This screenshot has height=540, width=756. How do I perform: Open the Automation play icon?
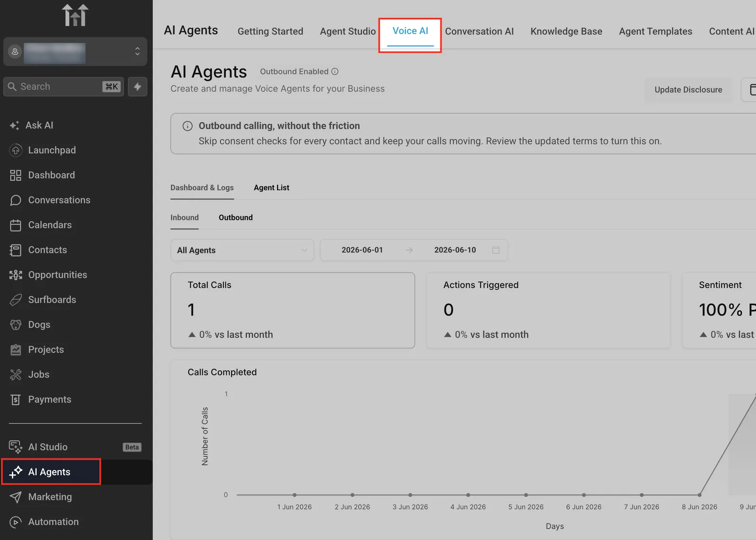tap(16, 522)
